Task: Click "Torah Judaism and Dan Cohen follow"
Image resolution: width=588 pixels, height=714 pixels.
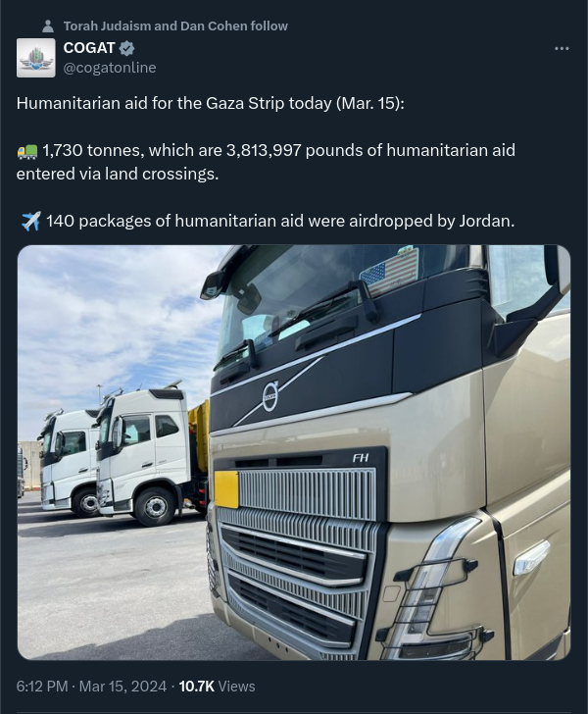Action: 175,26
